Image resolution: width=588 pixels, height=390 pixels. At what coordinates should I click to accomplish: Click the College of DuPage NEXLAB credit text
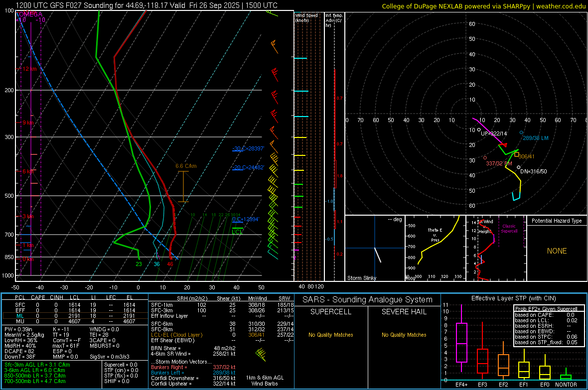(484, 6)
